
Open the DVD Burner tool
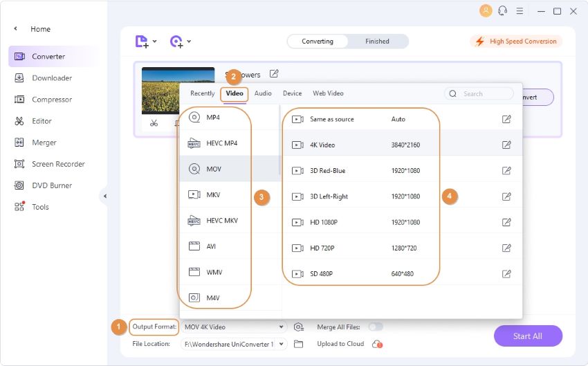pyautogui.click(x=43, y=185)
